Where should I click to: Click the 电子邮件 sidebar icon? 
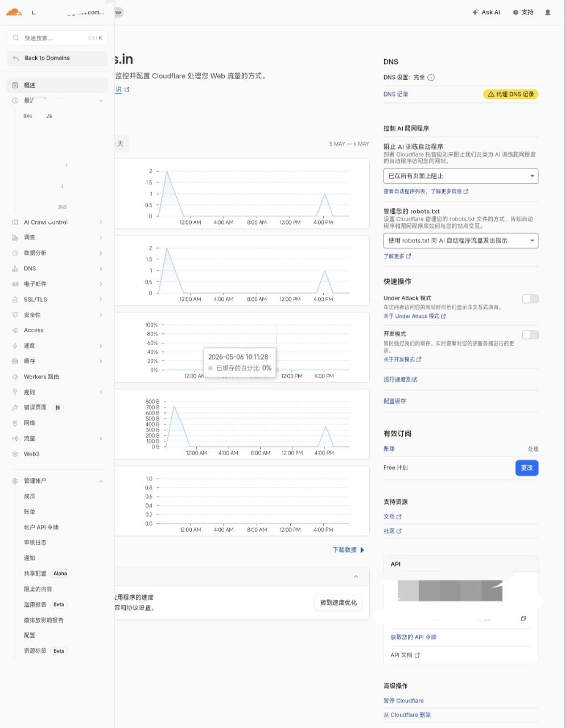[15, 284]
